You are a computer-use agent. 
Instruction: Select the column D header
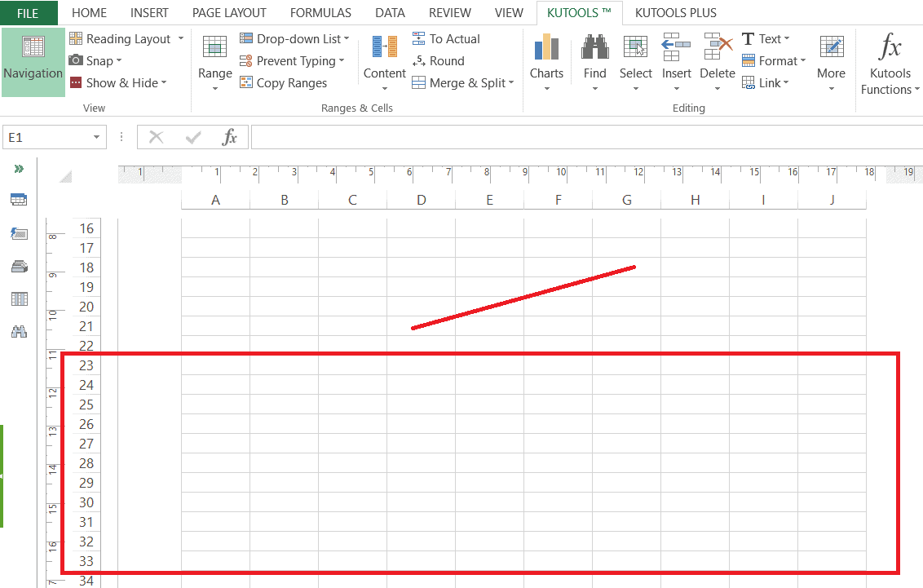click(x=421, y=199)
